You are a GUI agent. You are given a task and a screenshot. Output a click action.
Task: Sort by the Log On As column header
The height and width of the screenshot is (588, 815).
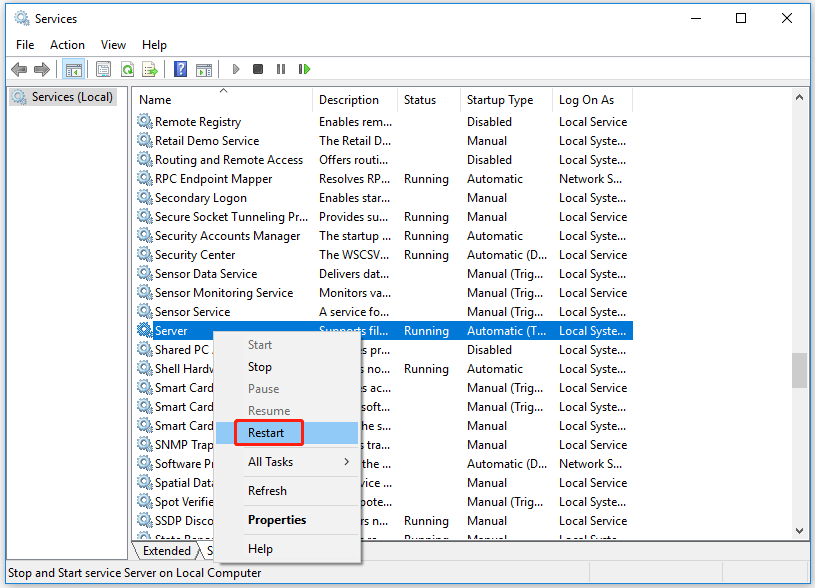pos(593,100)
